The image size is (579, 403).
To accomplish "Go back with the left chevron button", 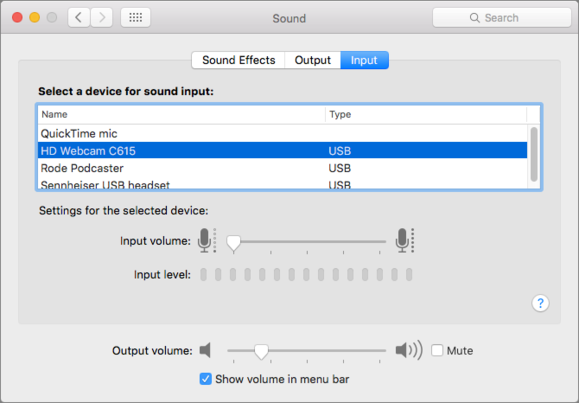I will pos(79,17).
